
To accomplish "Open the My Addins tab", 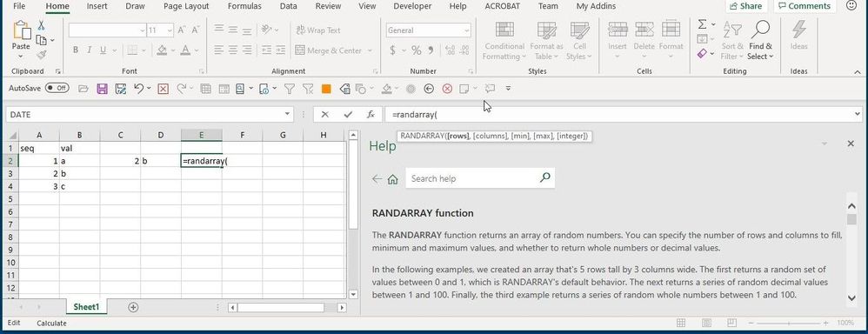I will click(596, 6).
